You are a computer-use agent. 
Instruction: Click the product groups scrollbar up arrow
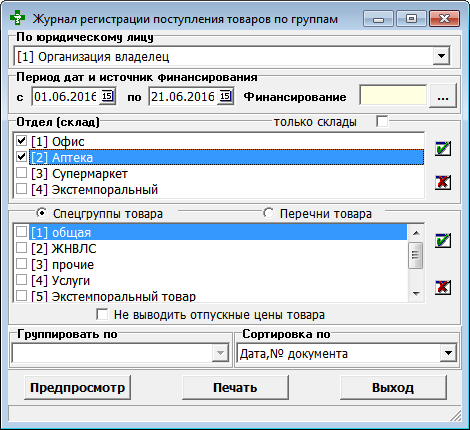416,233
